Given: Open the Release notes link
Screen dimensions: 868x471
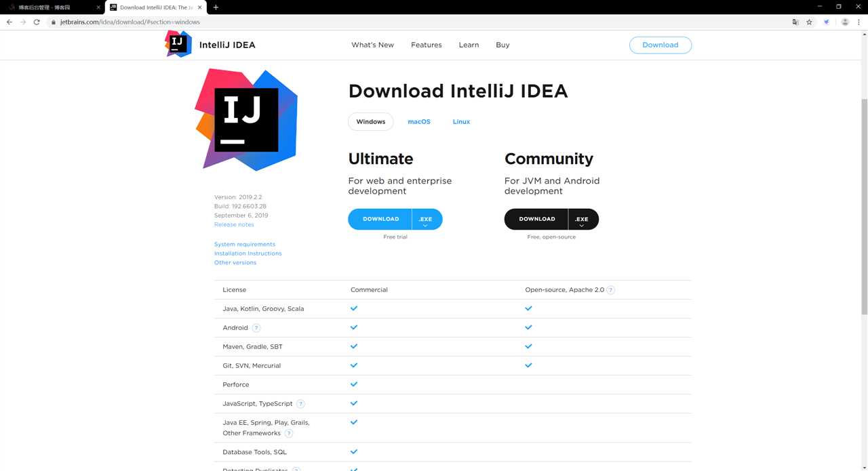Looking at the screenshot, I should click(234, 225).
